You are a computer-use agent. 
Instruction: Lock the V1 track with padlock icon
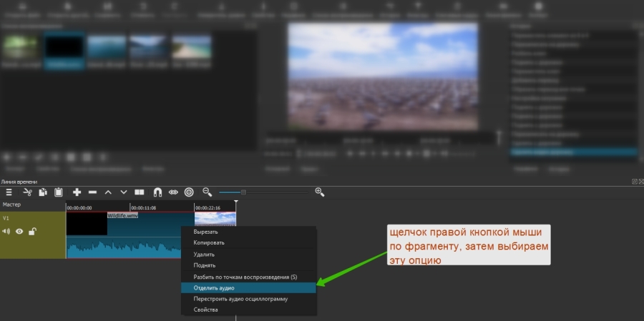(32, 231)
